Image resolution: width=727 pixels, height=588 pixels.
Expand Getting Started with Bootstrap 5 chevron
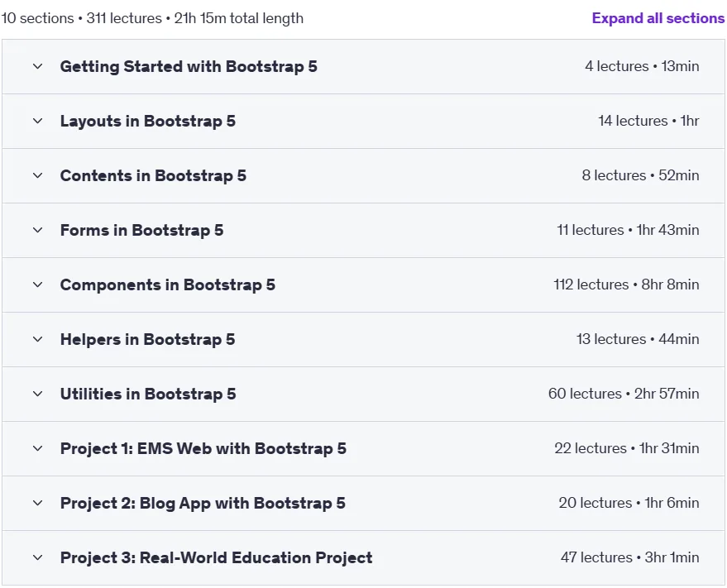38,66
